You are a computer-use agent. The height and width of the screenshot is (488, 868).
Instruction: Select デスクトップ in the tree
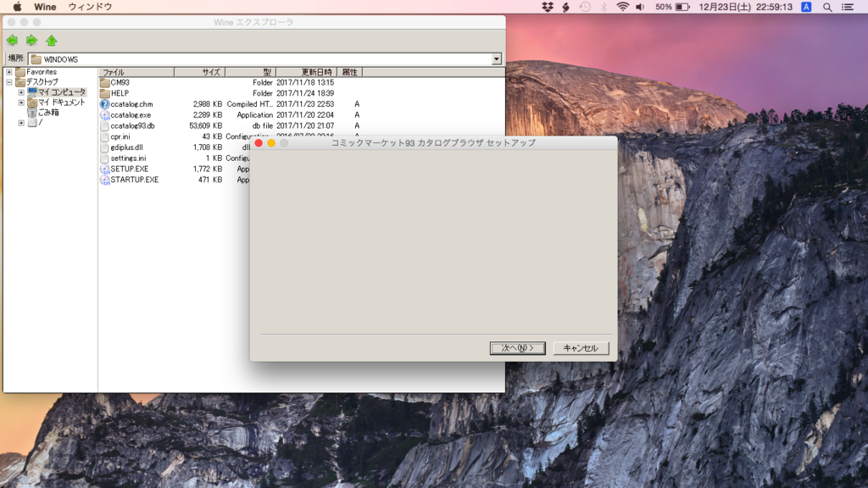point(42,82)
